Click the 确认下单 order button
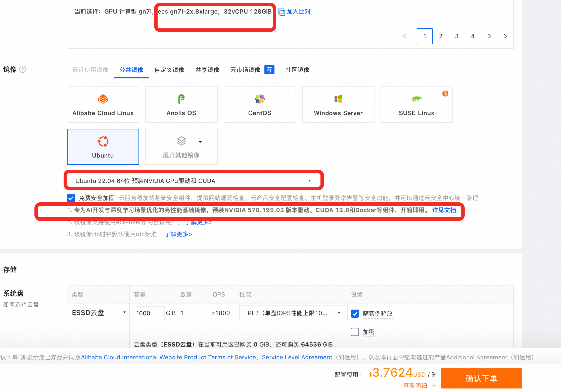 coord(481,378)
